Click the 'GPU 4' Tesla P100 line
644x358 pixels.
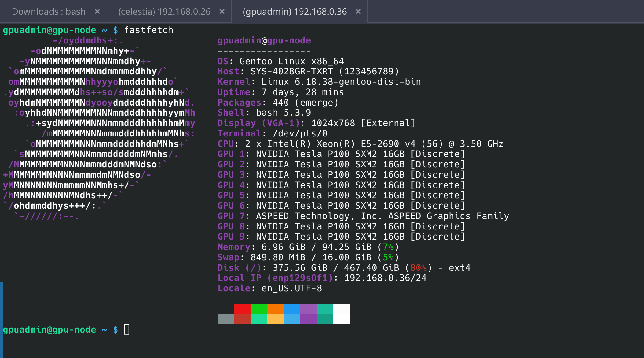[x=341, y=185]
